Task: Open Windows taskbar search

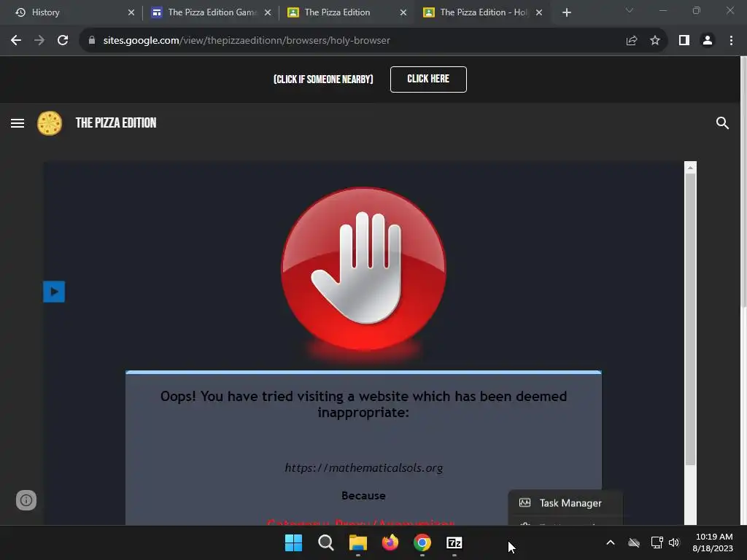Action: [x=326, y=542]
